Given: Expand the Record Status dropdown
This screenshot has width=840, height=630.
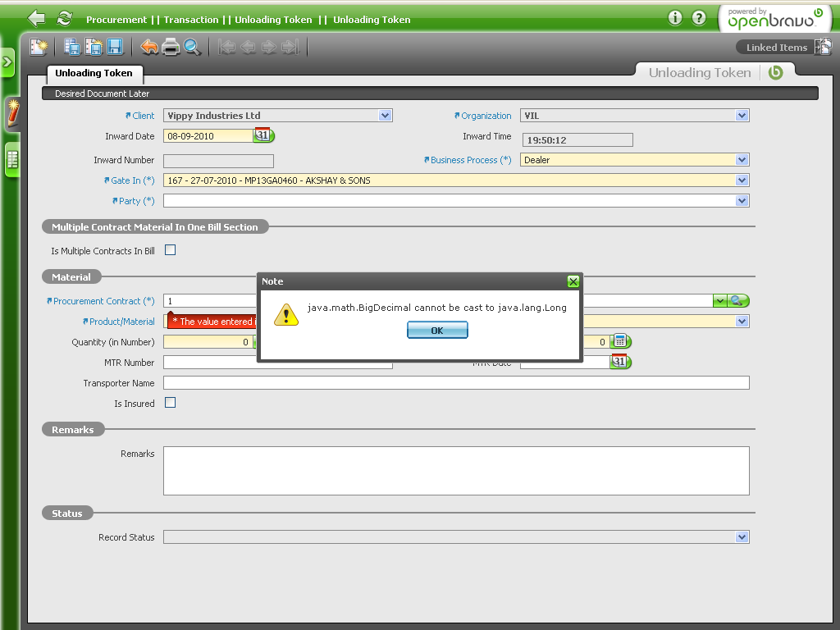Looking at the screenshot, I should tap(742, 537).
